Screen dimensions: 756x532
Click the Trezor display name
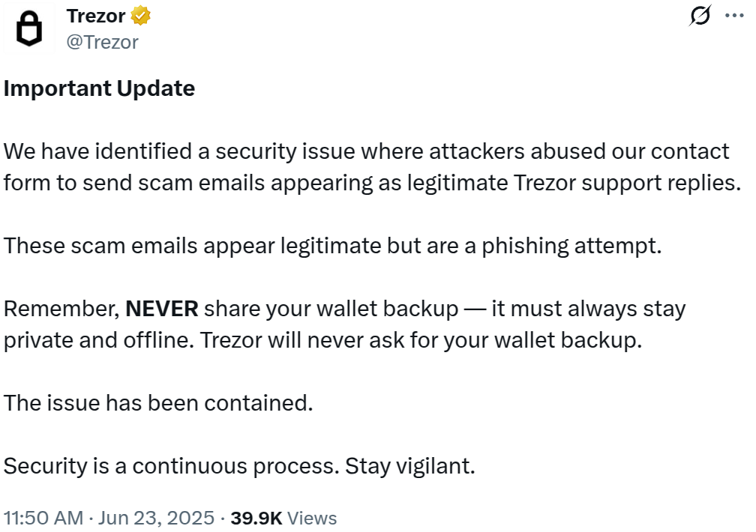(x=96, y=15)
